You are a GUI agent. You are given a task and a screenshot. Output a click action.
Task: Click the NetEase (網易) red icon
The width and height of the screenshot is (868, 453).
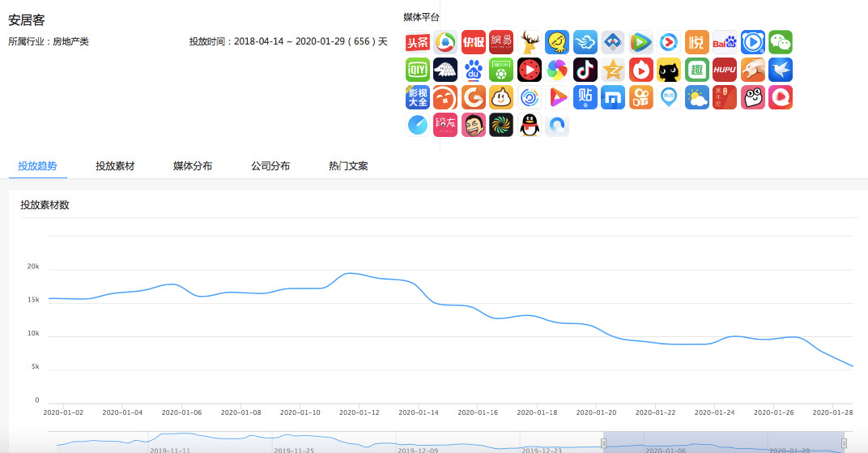(501, 42)
